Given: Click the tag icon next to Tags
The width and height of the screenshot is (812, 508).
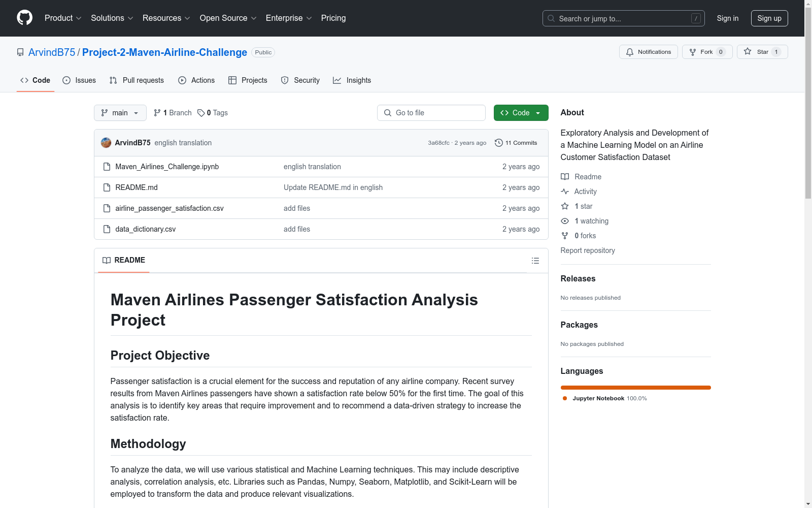Looking at the screenshot, I should tap(201, 113).
